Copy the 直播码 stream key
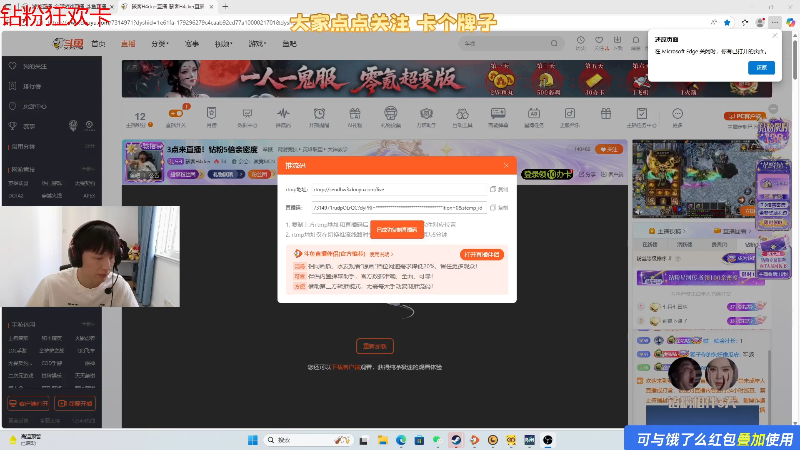Screen dimensions: 800x450 [499, 208]
